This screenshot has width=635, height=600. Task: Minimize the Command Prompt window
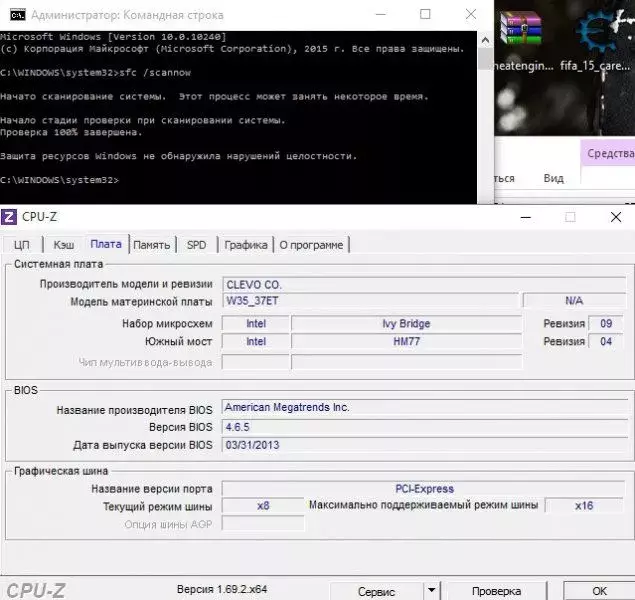coord(381,15)
